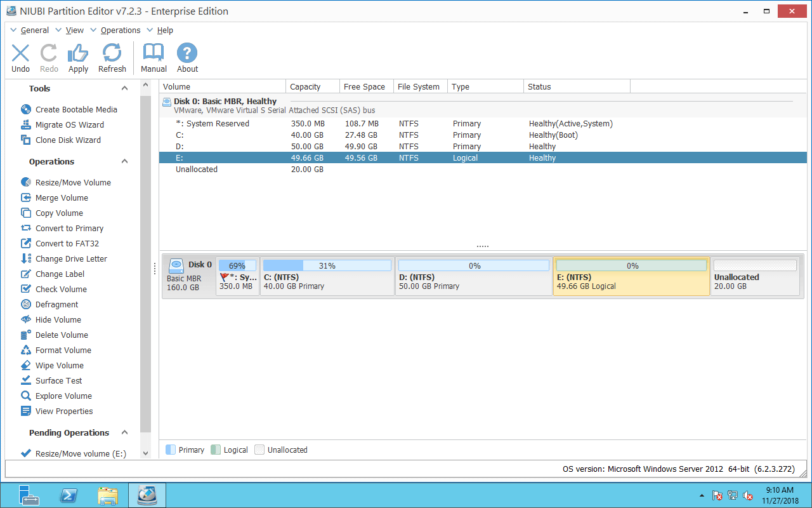Open PowerShell from the taskbar
This screenshot has height=508, width=812.
click(x=69, y=495)
